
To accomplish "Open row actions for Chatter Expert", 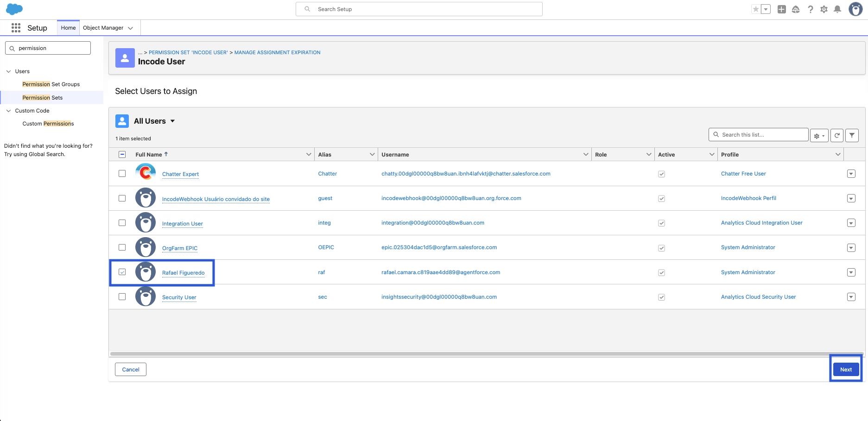I will point(851,174).
